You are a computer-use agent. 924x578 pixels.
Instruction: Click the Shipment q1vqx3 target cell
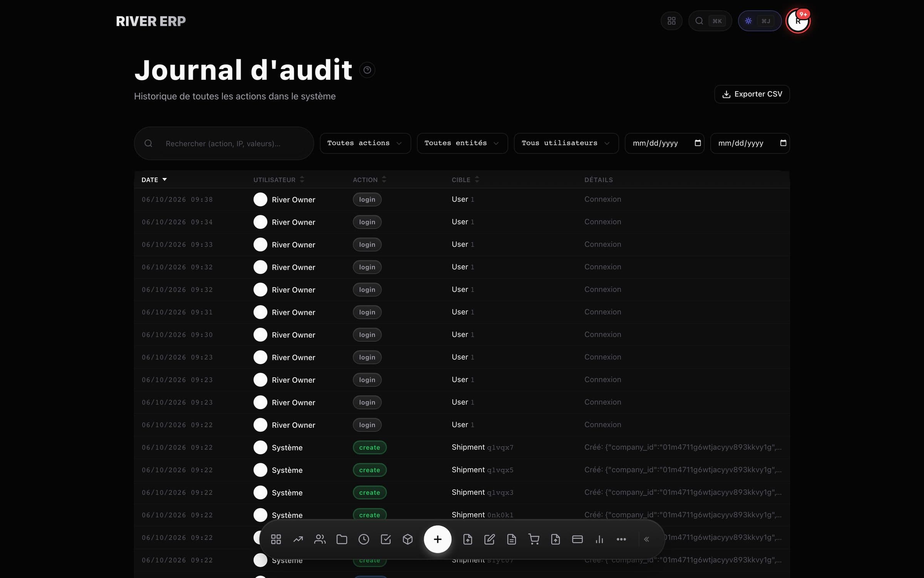click(482, 492)
